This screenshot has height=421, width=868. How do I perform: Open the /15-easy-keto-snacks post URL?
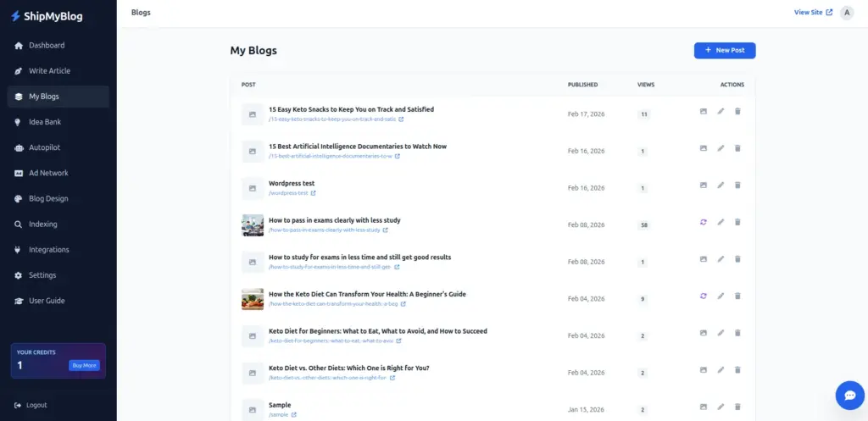tap(336, 119)
